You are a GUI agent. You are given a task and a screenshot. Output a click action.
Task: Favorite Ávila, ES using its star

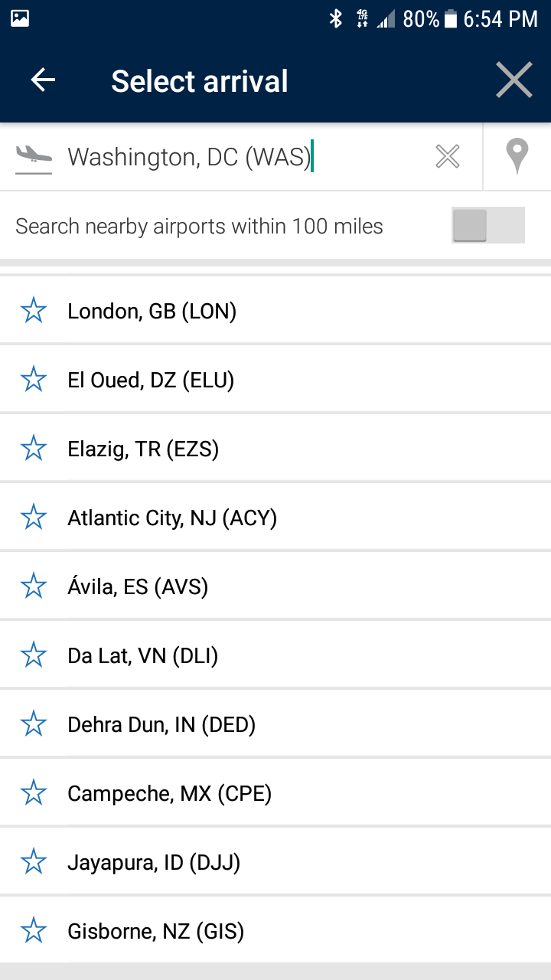pyautogui.click(x=34, y=586)
